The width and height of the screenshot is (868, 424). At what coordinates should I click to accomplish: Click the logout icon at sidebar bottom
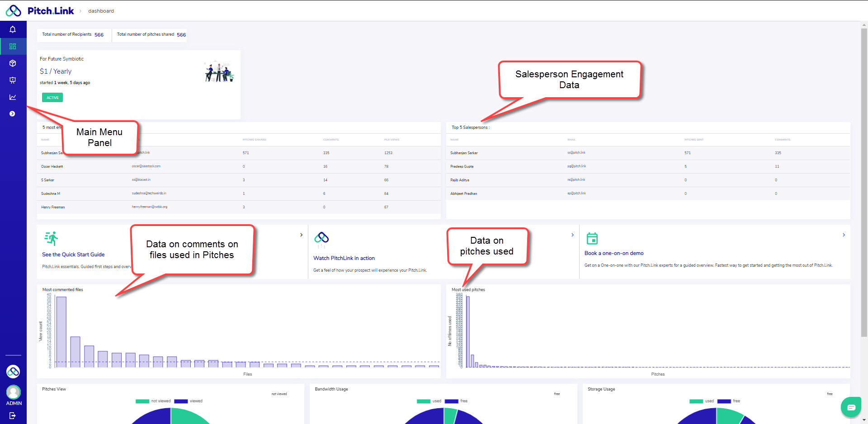point(13,415)
